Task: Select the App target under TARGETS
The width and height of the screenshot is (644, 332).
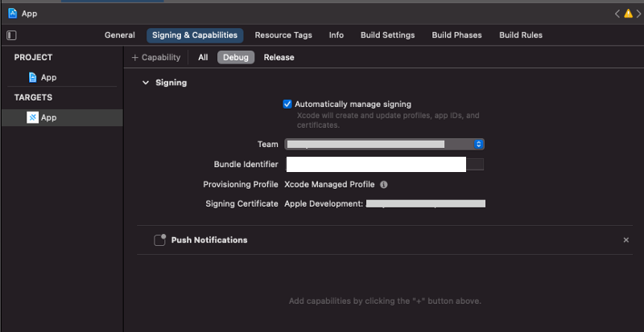Action: pos(63,118)
